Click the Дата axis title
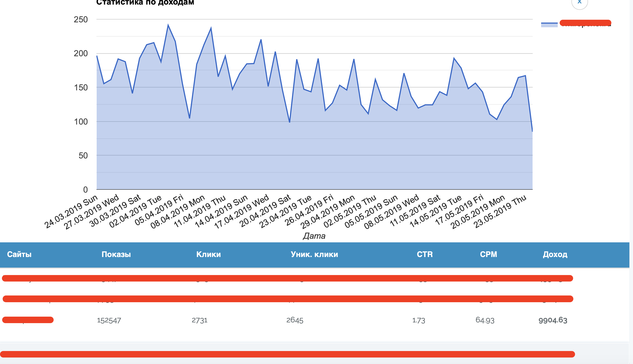The width and height of the screenshot is (633, 364). click(x=314, y=236)
